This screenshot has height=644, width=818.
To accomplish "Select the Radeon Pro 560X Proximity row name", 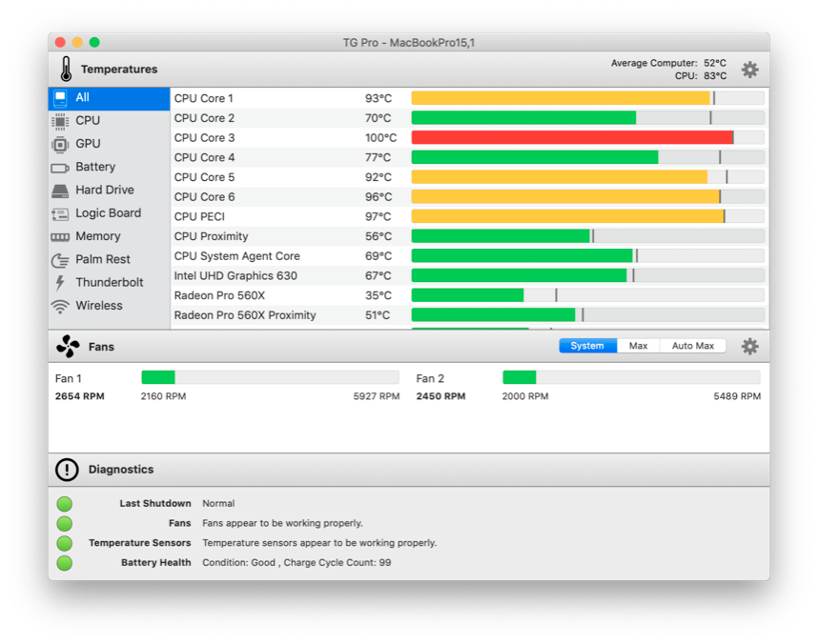I will [x=245, y=315].
